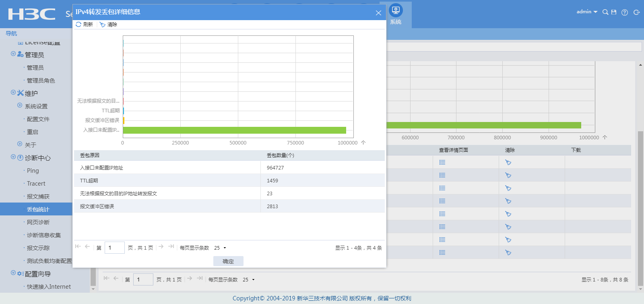Click the logout icon in the top right
644x304 pixels.
[x=636, y=12]
